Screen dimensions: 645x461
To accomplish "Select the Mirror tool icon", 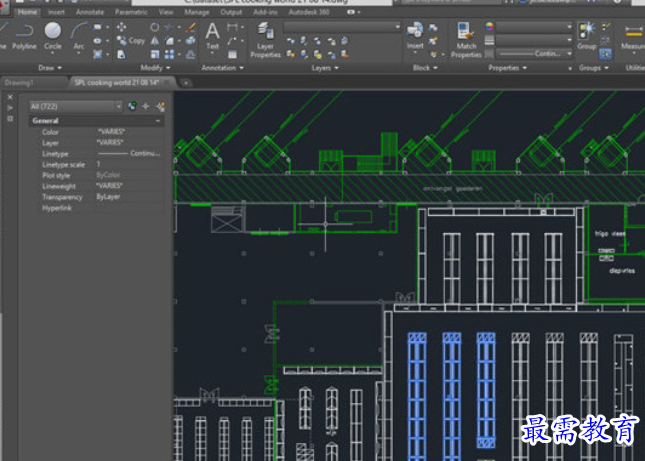I will click(154, 41).
